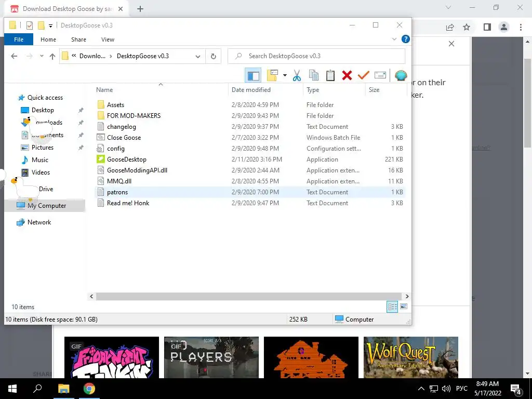Go up one folder level
The image size is (532, 399).
pyautogui.click(x=52, y=56)
